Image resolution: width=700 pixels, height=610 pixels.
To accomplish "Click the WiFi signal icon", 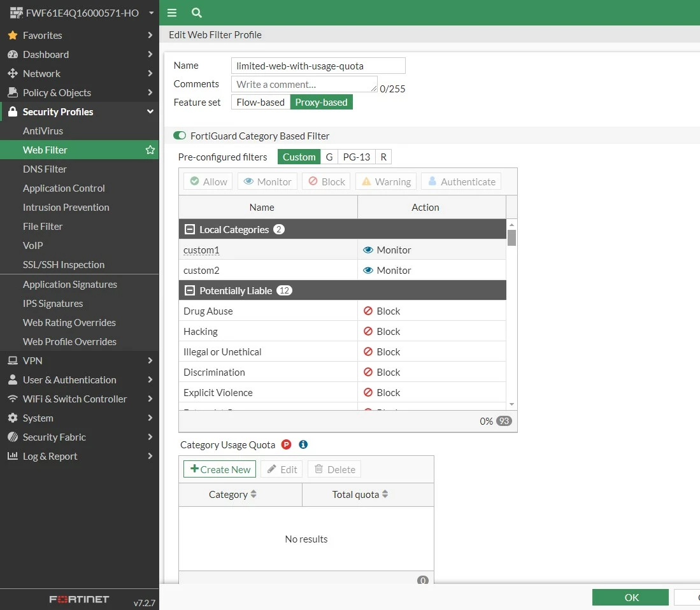I will pyautogui.click(x=13, y=399).
